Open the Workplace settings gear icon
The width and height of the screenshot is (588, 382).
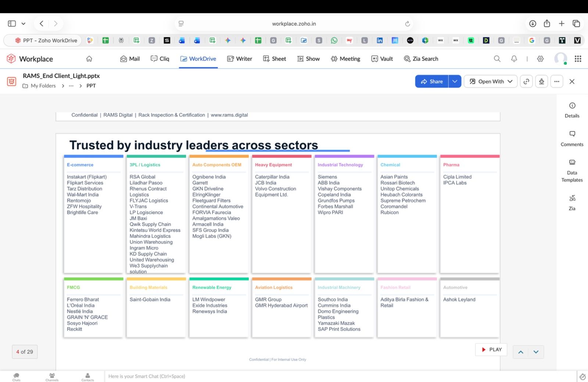pyautogui.click(x=540, y=59)
